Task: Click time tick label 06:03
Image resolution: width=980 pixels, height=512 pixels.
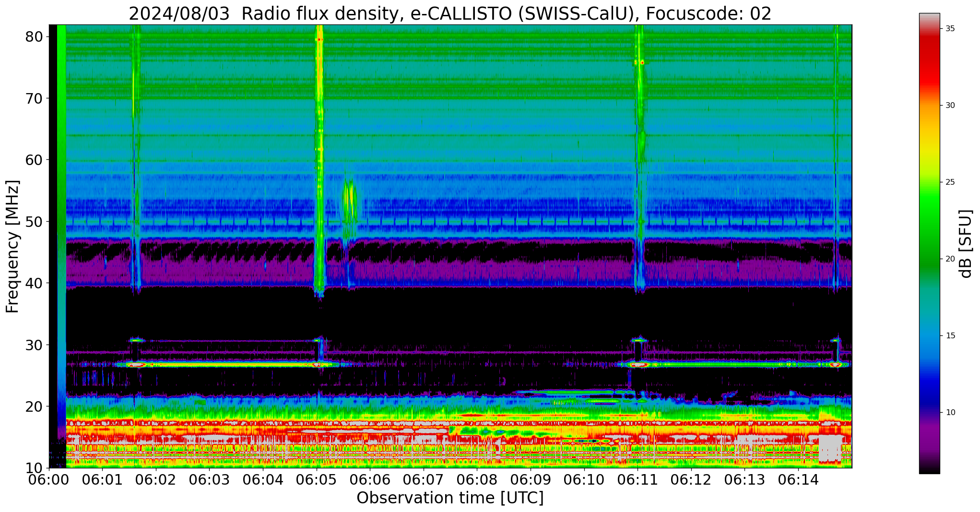Action: click(210, 480)
